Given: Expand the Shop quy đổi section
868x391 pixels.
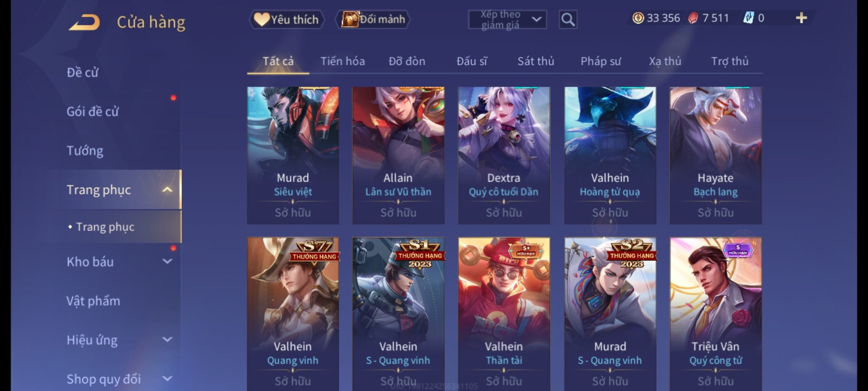Looking at the screenshot, I should point(167,379).
